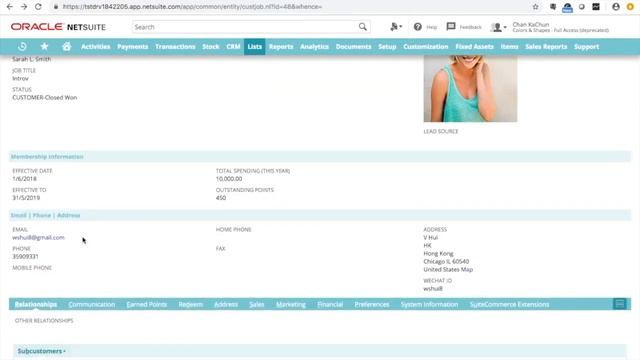
Task: Click the customer photo thumbnail
Action: [470, 89]
